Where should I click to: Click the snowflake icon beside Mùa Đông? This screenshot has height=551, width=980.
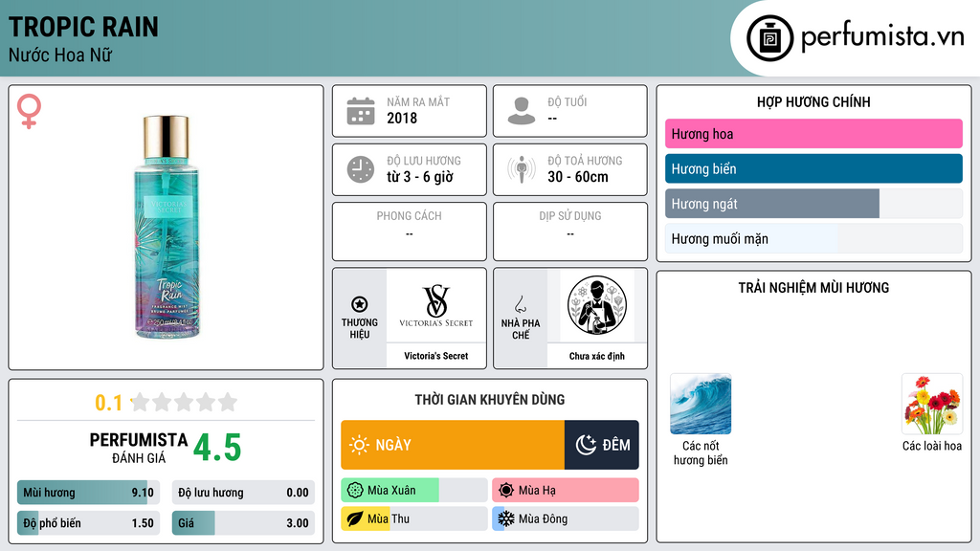pos(506,518)
